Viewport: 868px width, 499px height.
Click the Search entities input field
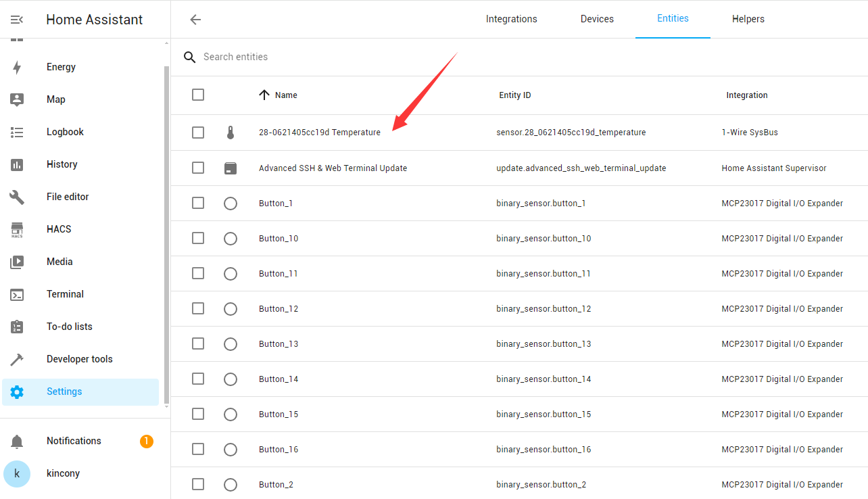coord(406,57)
